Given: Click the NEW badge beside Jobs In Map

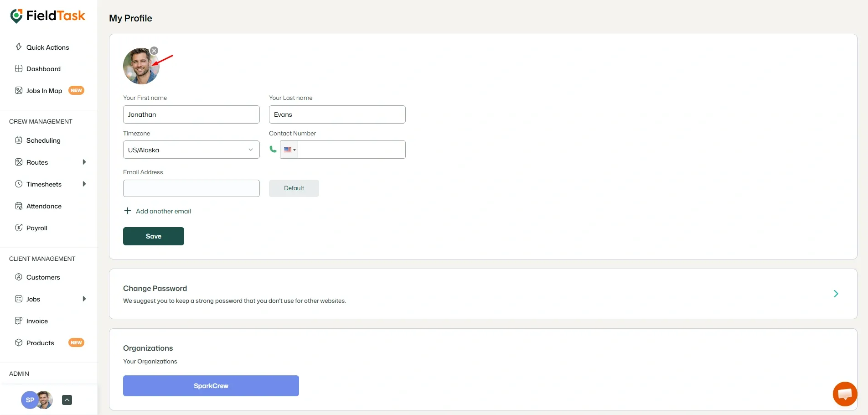Looking at the screenshot, I should point(76,90).
